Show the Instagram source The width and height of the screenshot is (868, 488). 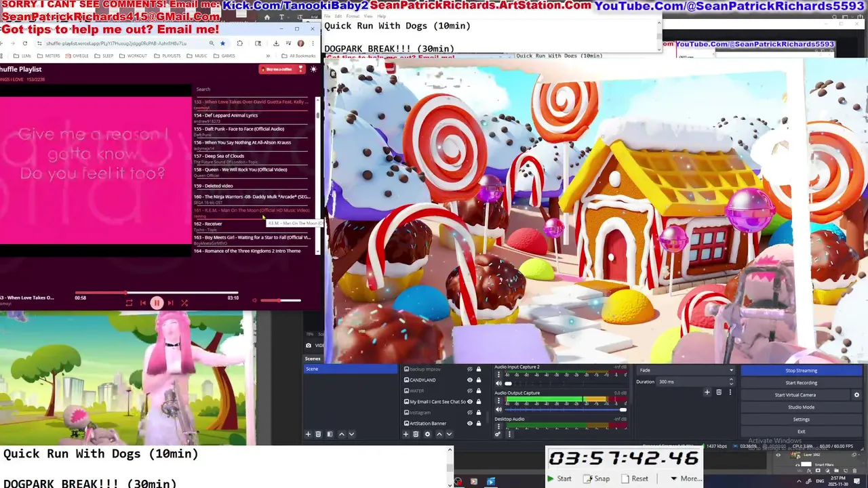470,413
